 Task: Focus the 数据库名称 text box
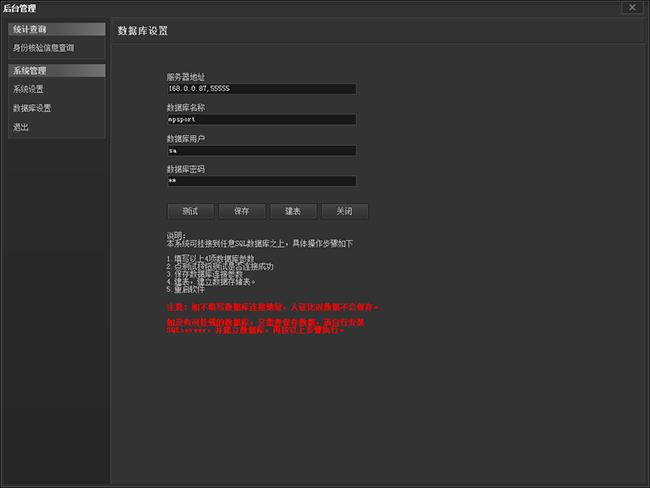click(x=260, y=120)
